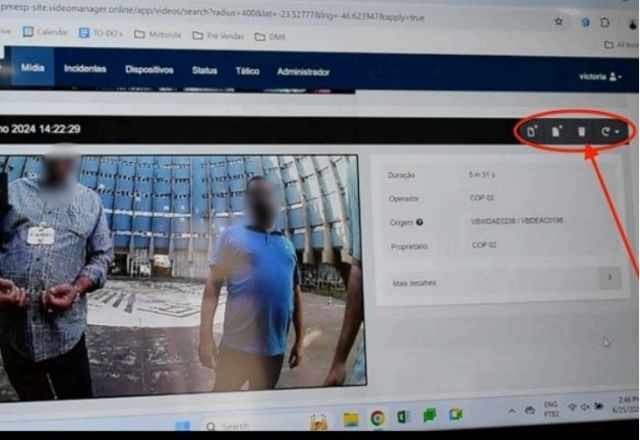Screen dimensions: 640x440
Task: Open the Pré Vendas bookmarks folder
Action: pos(218,36)
